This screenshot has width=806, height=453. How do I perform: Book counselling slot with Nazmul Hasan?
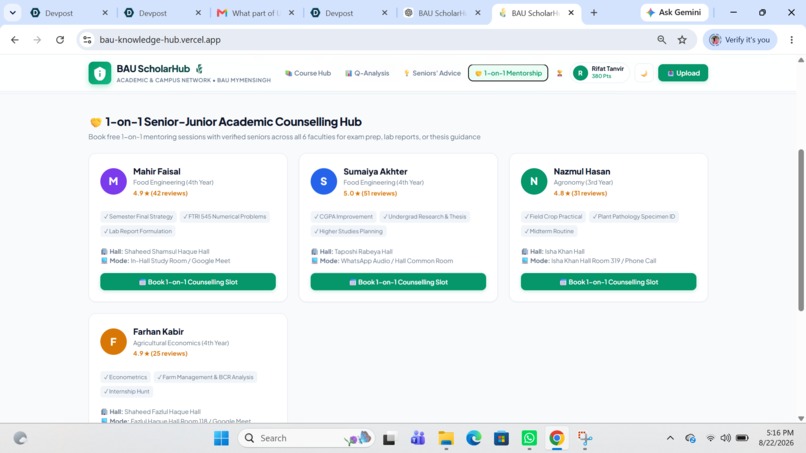[x=608, y=282]
